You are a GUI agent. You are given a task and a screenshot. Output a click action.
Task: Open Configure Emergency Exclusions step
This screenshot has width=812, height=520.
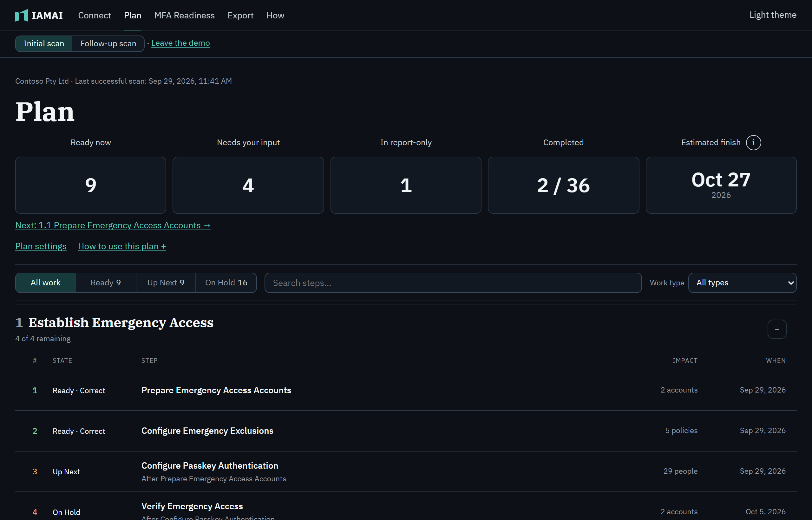[207, 431]
